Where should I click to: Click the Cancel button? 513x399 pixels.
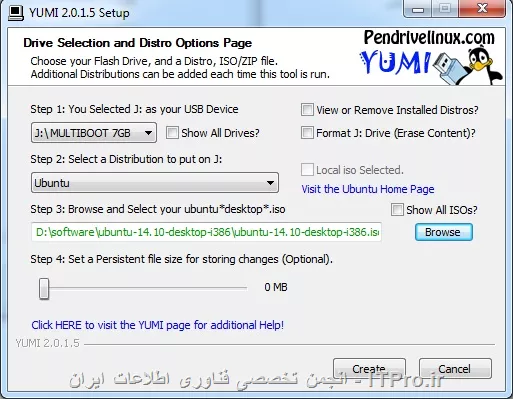click(x=455, y=368)
